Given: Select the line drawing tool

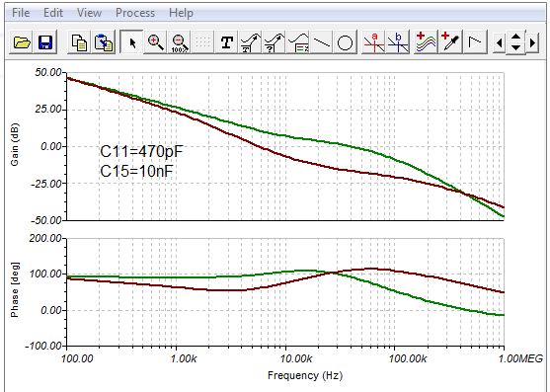Looking at the screenshot, I should [x=321, y=42].
